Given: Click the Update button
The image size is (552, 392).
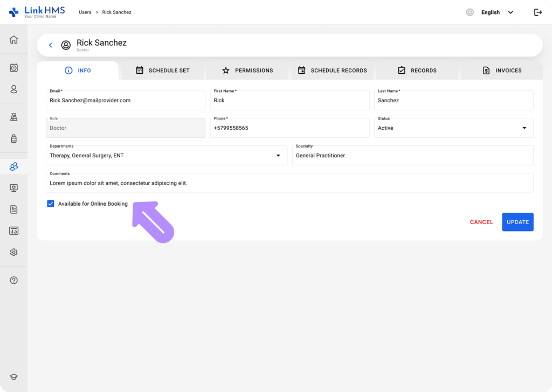Looking at the screenshot, I should 517,222.
